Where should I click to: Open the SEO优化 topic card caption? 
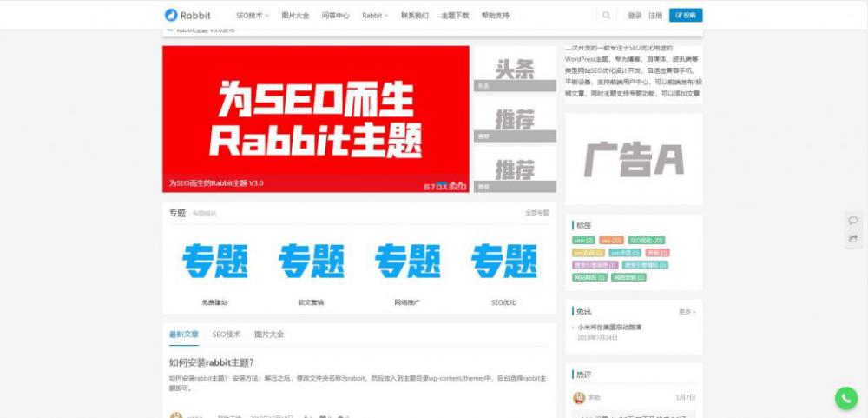point(503,302)
